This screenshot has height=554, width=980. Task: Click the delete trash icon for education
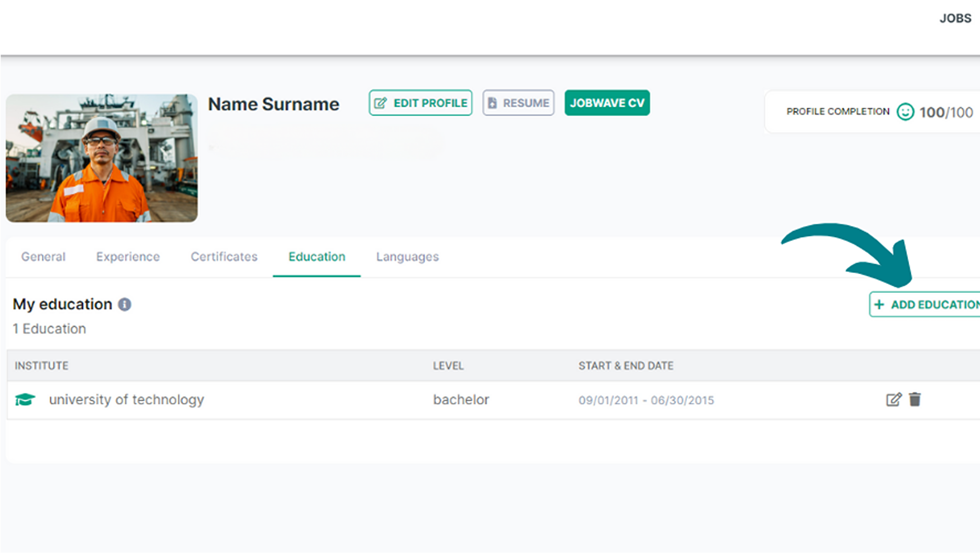pyautogui.click(x=914, y=399)
